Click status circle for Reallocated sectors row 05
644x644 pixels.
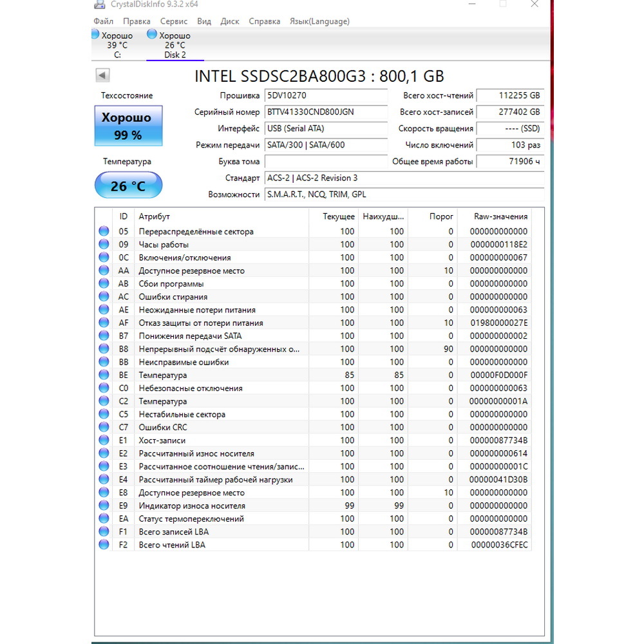tap(104, 231)
